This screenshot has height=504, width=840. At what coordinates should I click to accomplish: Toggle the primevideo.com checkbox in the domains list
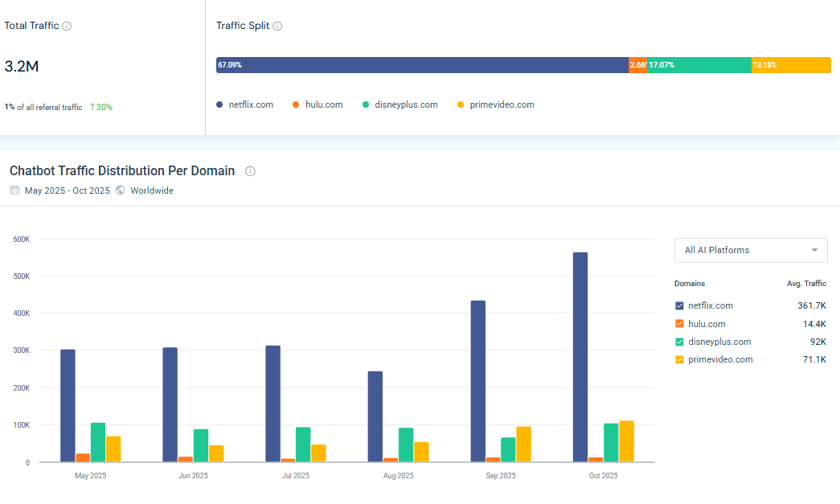pyautogui.click(x=681, y=359)
